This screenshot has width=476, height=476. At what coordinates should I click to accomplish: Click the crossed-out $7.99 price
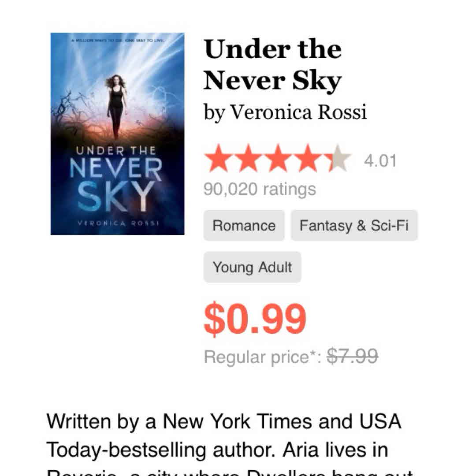(x=352, y=356)
